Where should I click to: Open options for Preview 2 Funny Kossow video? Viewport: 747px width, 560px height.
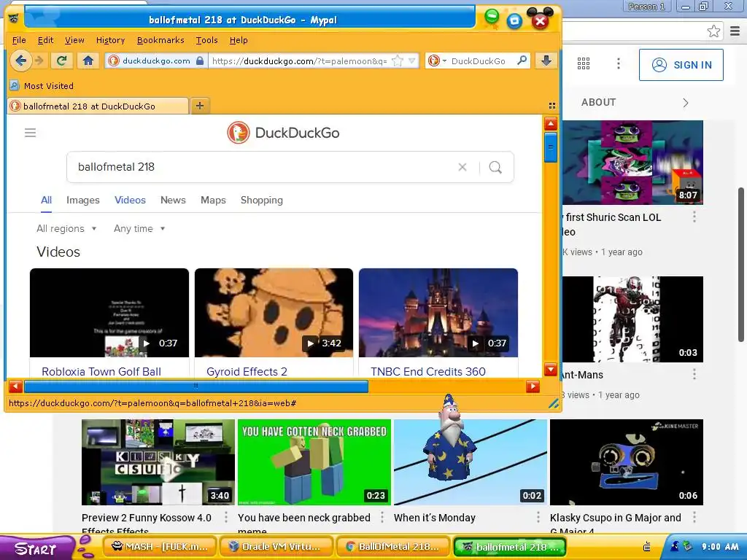click(x=226, y=517)
